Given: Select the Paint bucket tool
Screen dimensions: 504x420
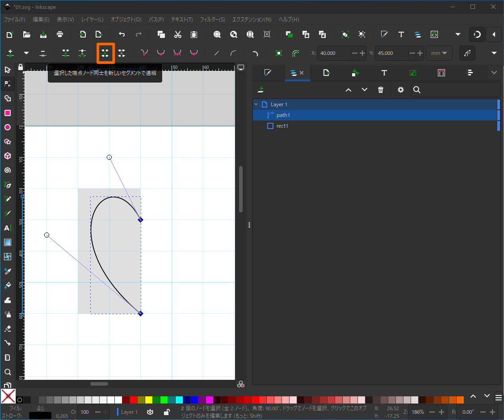Looking at the screenshot, I should pos(8,286).
